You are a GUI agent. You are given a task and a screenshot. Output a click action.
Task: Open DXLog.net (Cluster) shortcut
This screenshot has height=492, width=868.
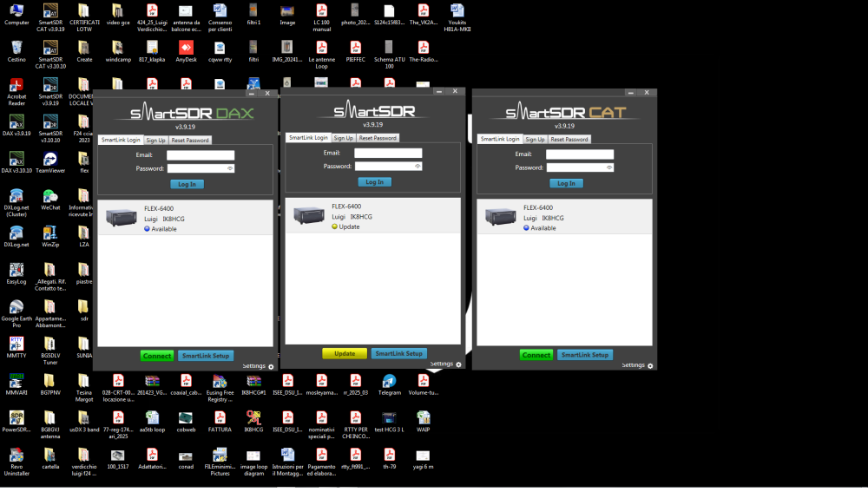(x=16, y=203)
